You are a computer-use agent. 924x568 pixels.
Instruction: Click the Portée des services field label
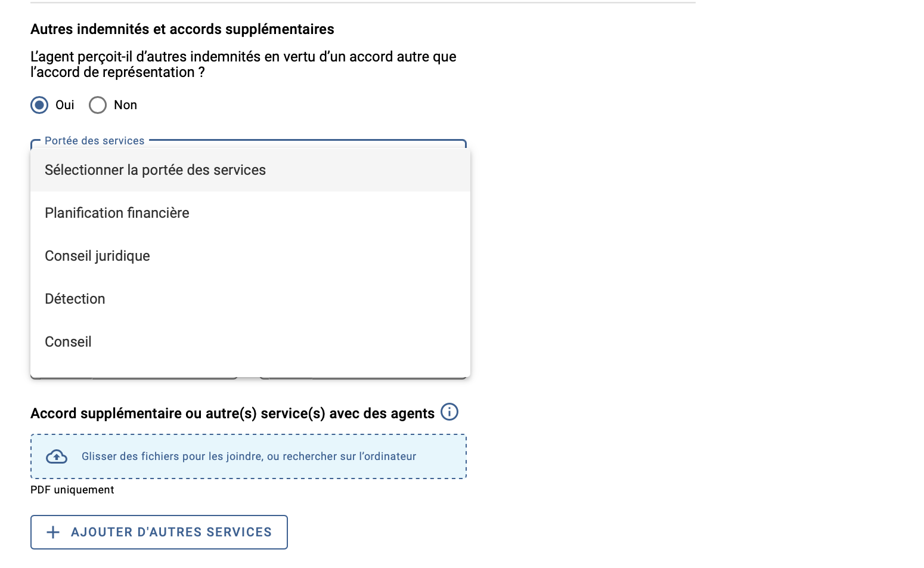[95, 141]
